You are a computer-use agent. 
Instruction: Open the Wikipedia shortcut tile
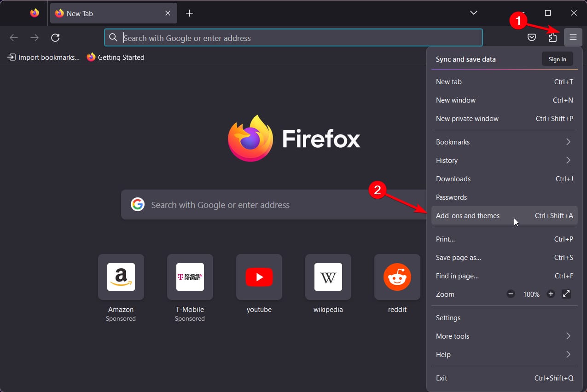tap(328, 277)
